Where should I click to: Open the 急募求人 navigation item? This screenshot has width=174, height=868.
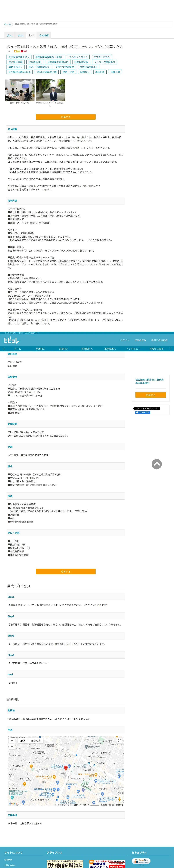[x=64, y=349]
